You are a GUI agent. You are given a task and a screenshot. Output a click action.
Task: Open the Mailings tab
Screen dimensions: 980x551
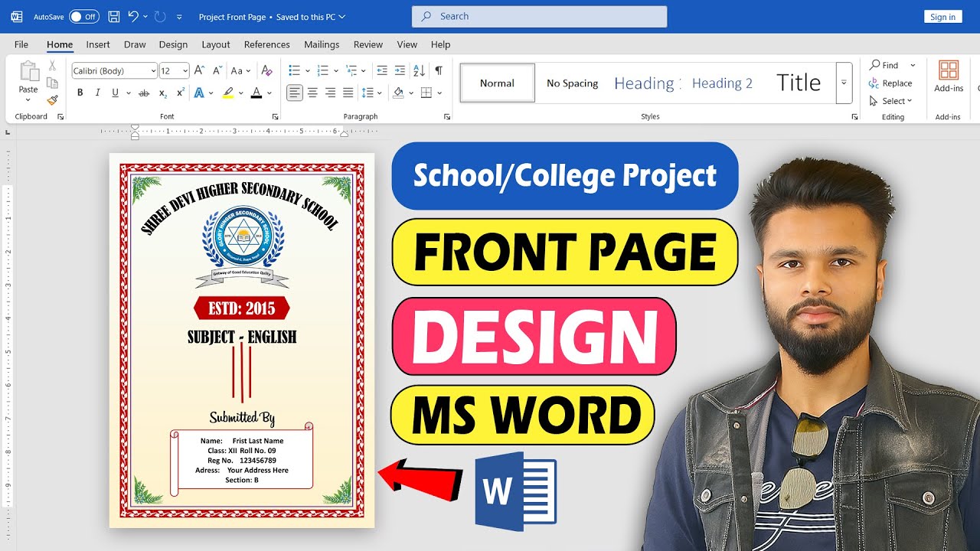322,44
